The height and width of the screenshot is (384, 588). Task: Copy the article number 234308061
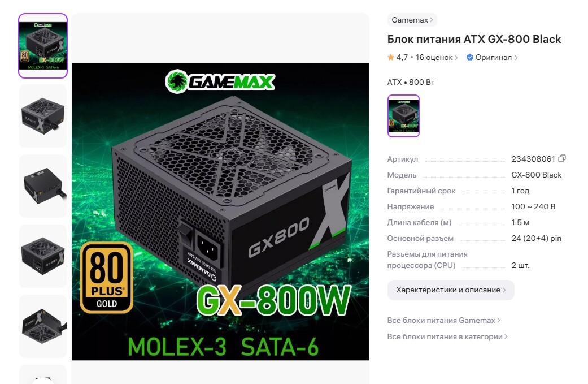(562, 159)
